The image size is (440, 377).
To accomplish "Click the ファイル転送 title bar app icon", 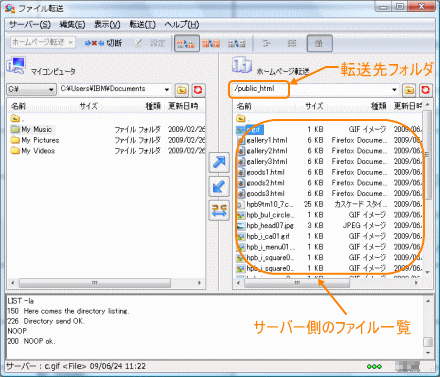I will pyautogui.click(x=10, y=8).
